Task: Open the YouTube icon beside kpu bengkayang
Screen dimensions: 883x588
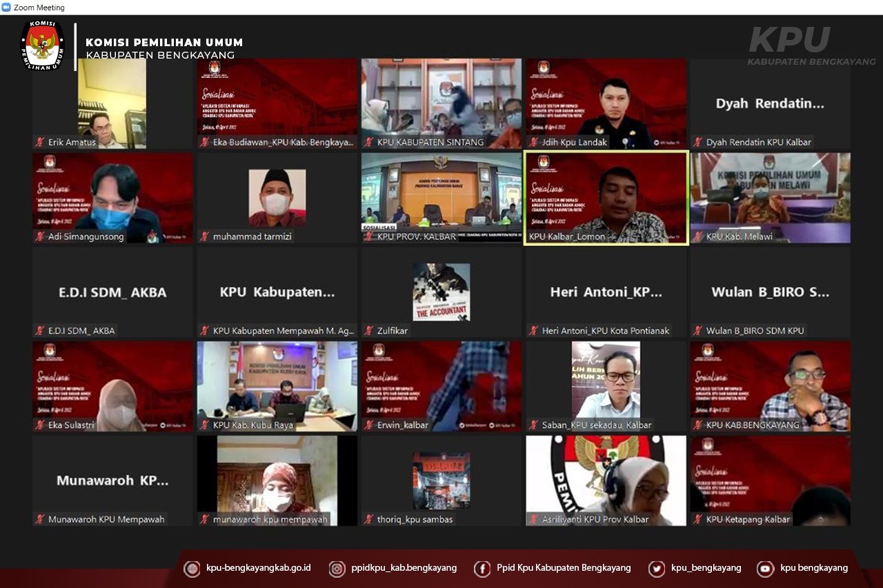Action: click(765, 568)
